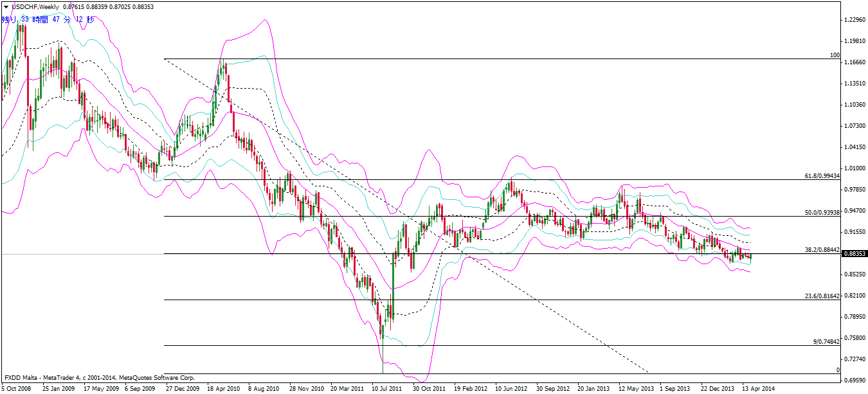Click the 0.82100 price axis label
The width and height of the screenshot is (868, 394).
coord(854,296)
